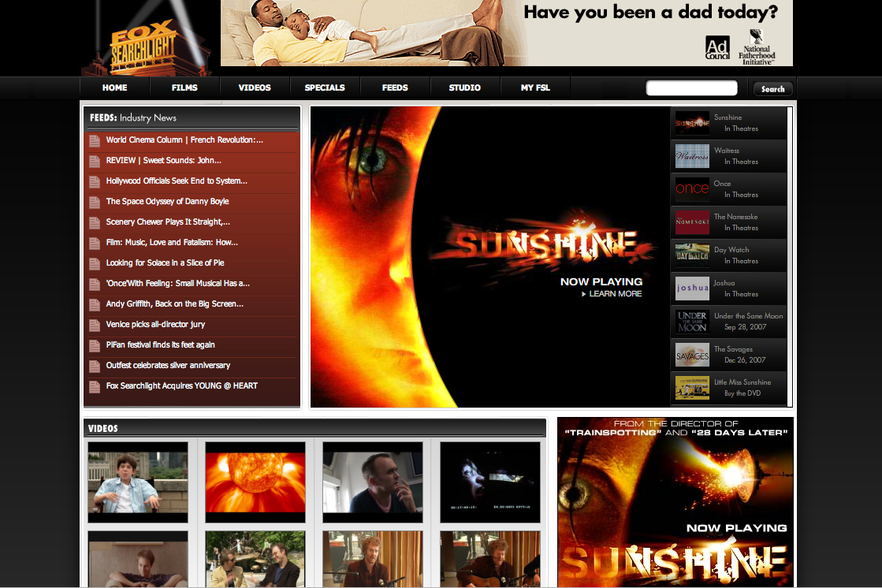Switch to the STUDIO tab
882x588 pixels.
tap(465, 87)
